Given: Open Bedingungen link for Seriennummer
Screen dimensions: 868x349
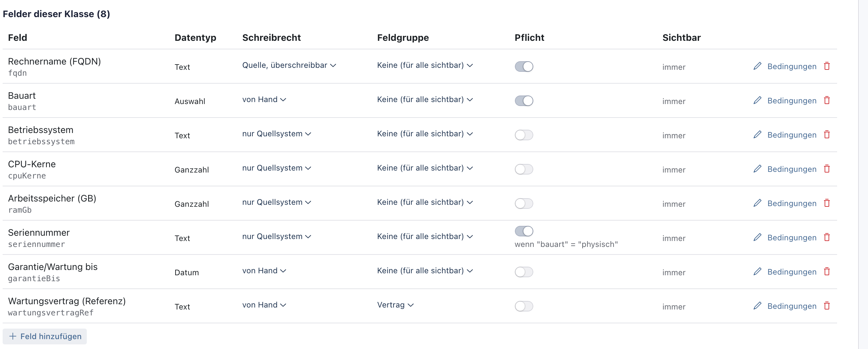Looking at the screenshot, I should click(x=792, y=238).
